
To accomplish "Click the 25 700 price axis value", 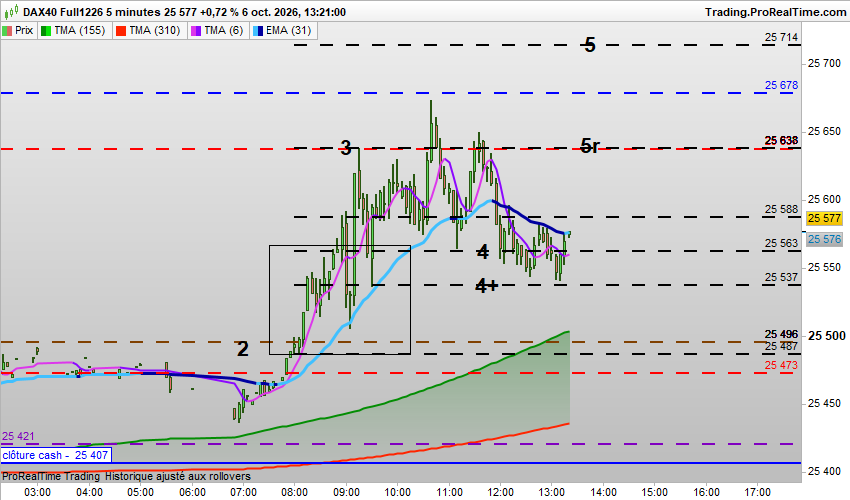I will [824, 63].
